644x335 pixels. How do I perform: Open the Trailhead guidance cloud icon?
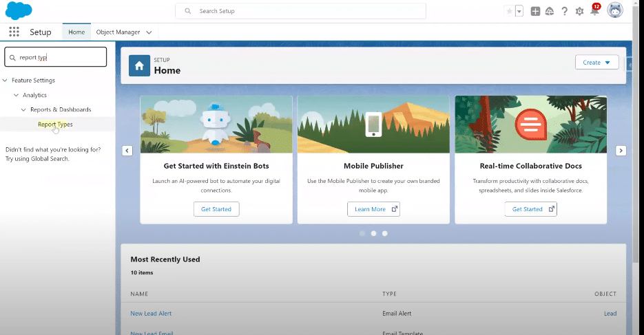tap(550, 12)
